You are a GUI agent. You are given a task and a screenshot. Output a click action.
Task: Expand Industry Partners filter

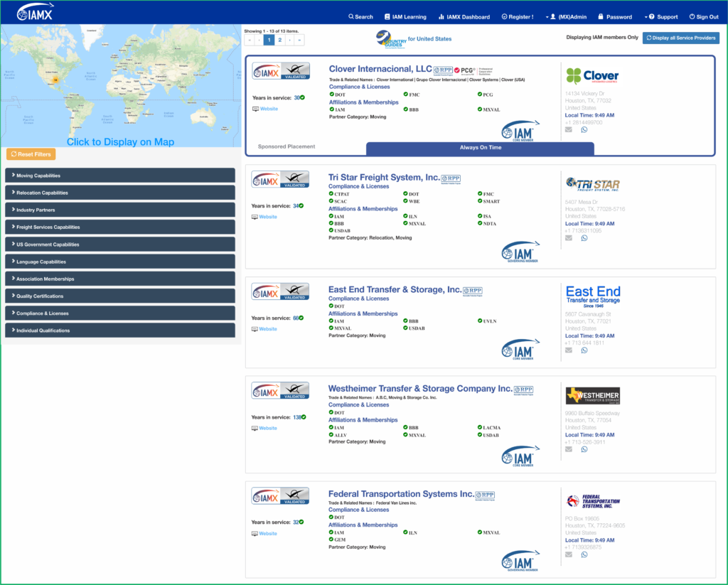pos(120,210)
